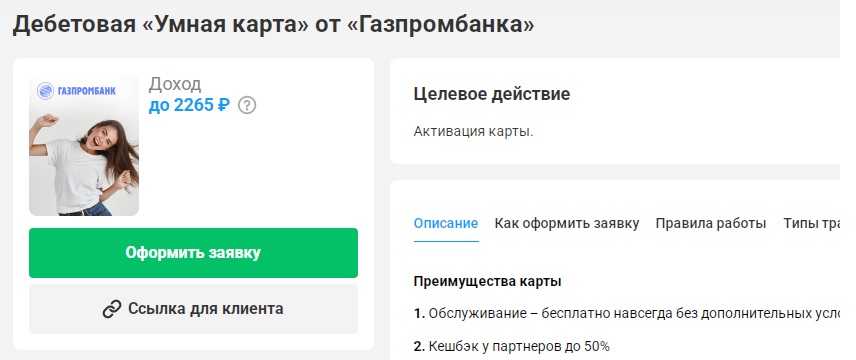Click the green Оформить заявку button

(193, 253)
